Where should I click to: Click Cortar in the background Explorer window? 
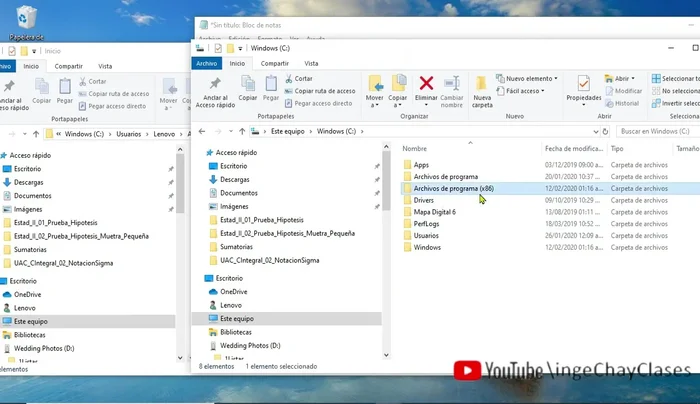pos(92,81)
